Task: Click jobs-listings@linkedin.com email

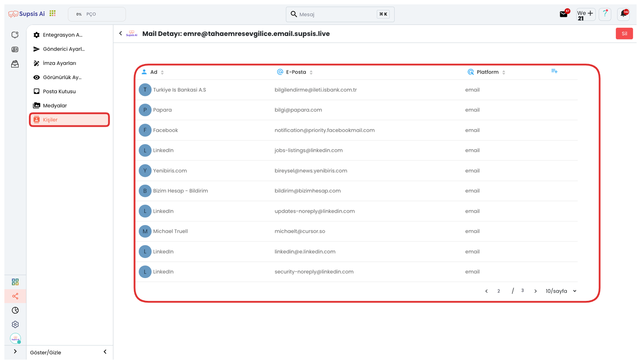Action: point(309,150)
